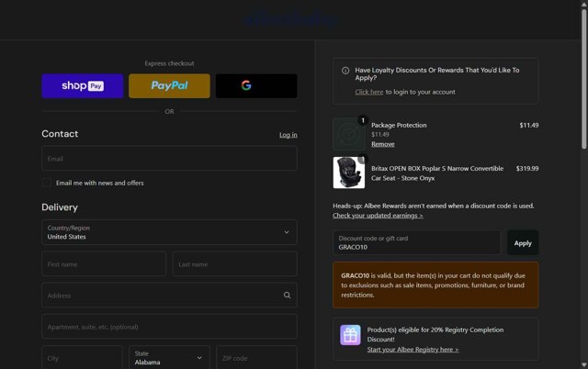
Task: Click the vertical scrollbar thumb
Action: [584, 80]
